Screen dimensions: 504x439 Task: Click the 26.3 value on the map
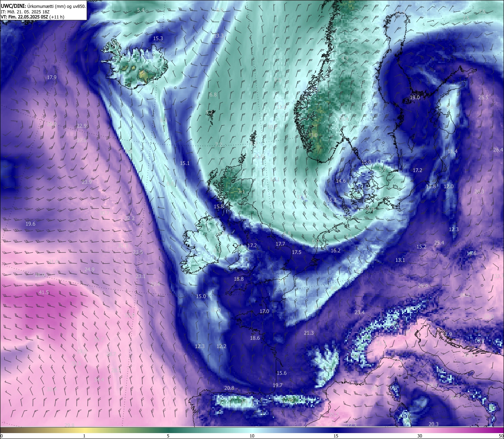coord(479,192)
